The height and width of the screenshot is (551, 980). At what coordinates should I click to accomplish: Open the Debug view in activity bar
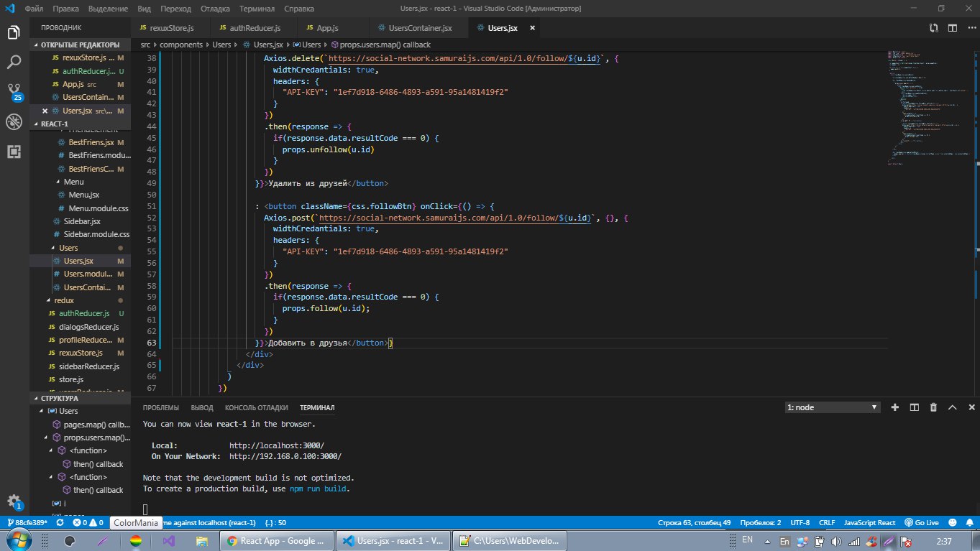(14, 121)
